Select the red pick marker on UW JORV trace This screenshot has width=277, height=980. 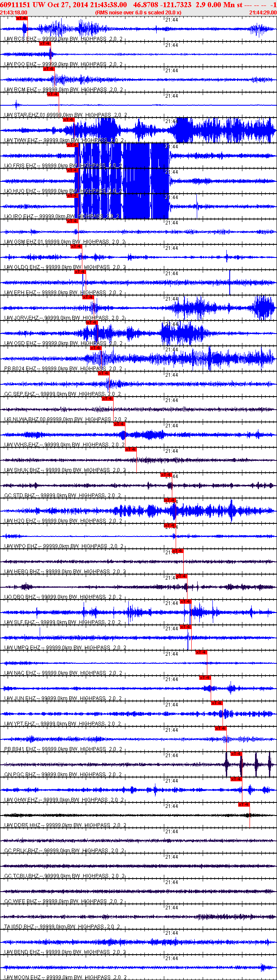click(x=88, y=297)
